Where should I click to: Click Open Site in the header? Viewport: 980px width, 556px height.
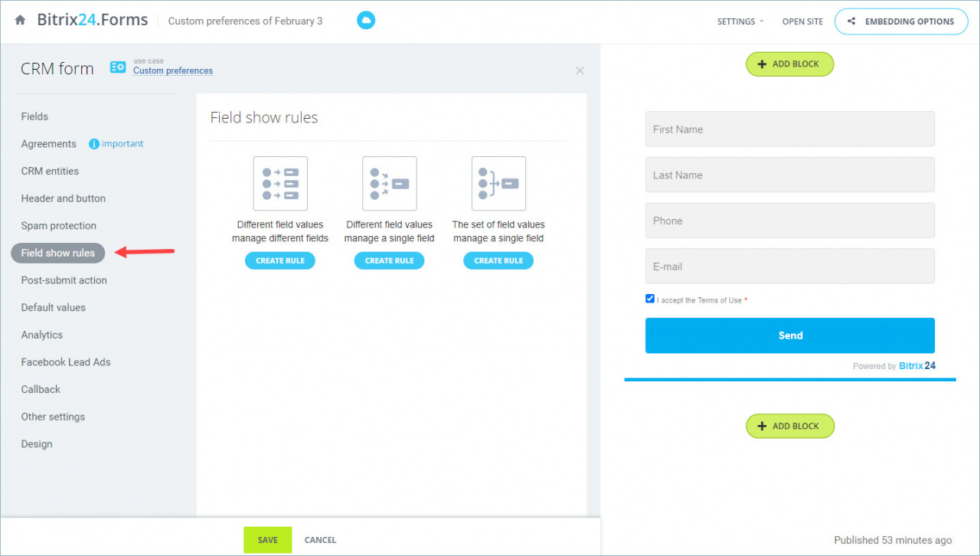(802, 21)
